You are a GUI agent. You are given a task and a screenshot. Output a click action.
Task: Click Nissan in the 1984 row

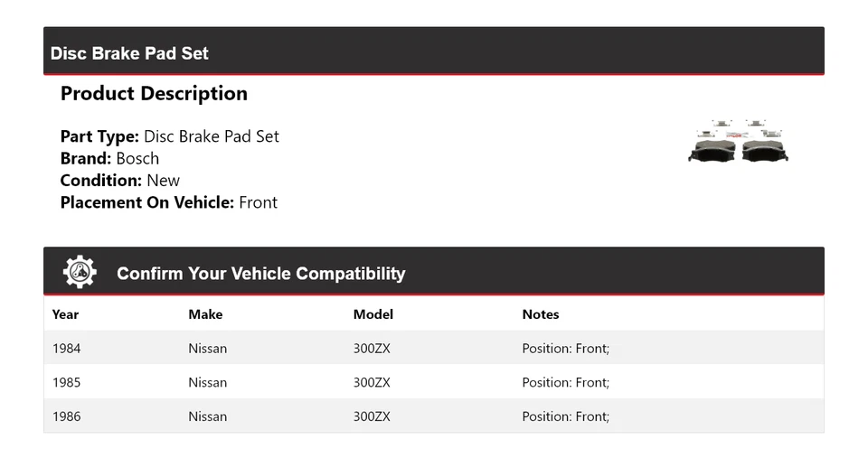tap(207, 349)
